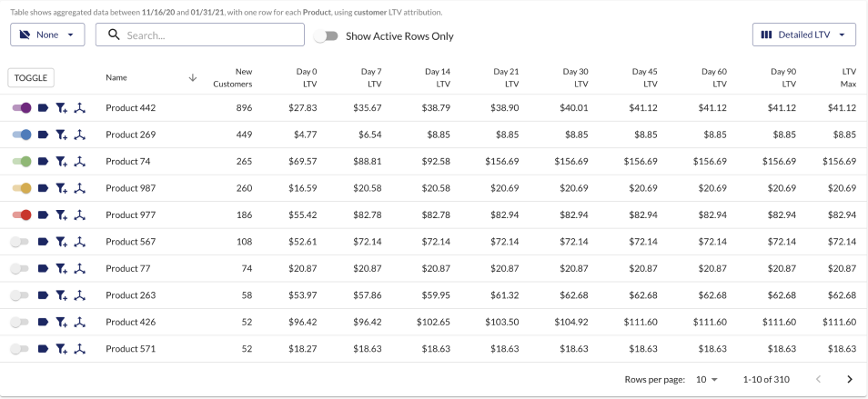868x399 pixels.
Task: Click the breakdown tree icon for Product 571
Action: coord(79,349)
